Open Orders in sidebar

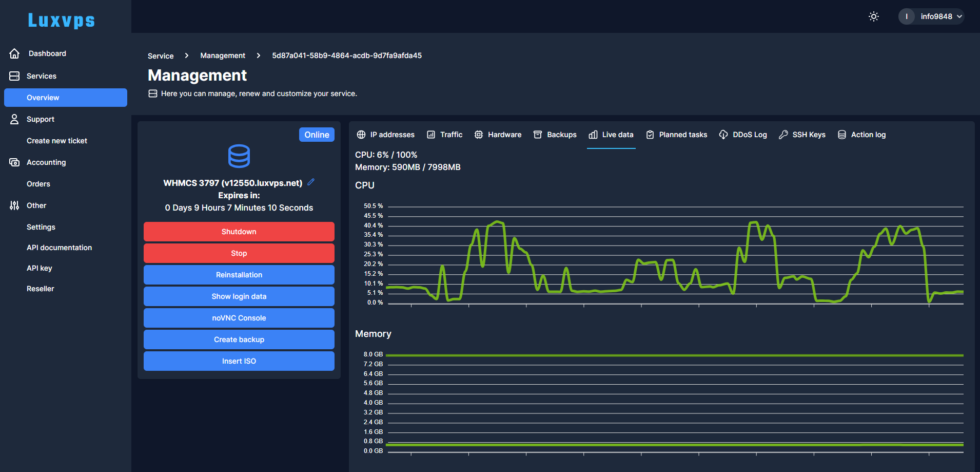(x=38, y=184)
